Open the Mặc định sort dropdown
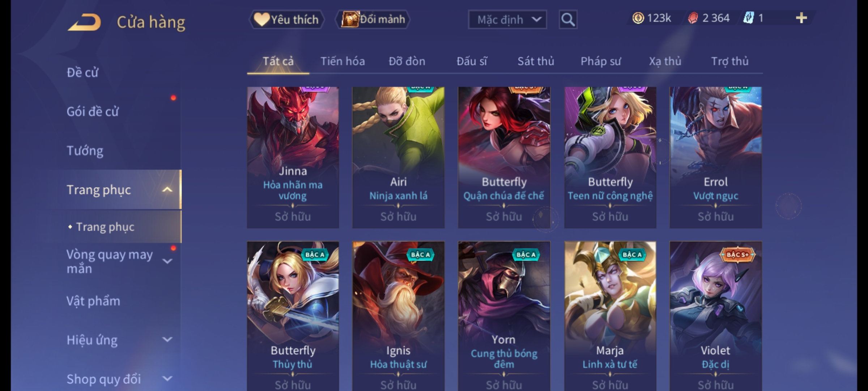This screenshot has height=391, width=868. (x=507, y=20)
